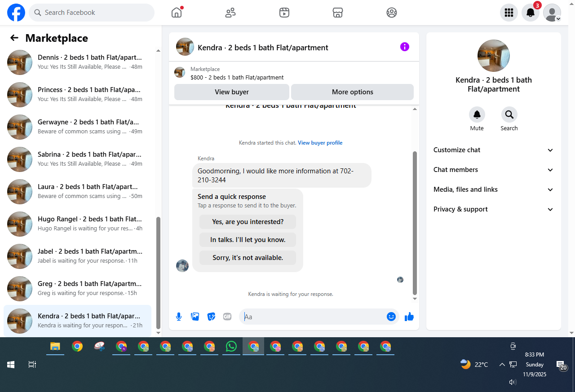Open Dennis conversation in the list
Viewport: 575px width, 392px height.
coord(77,62)
